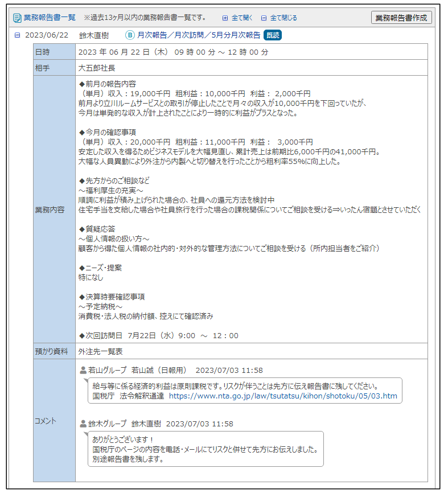Screen dimensions: 448x493
Task: Click the 既読 read status badge
Action: tap(272, 35)
